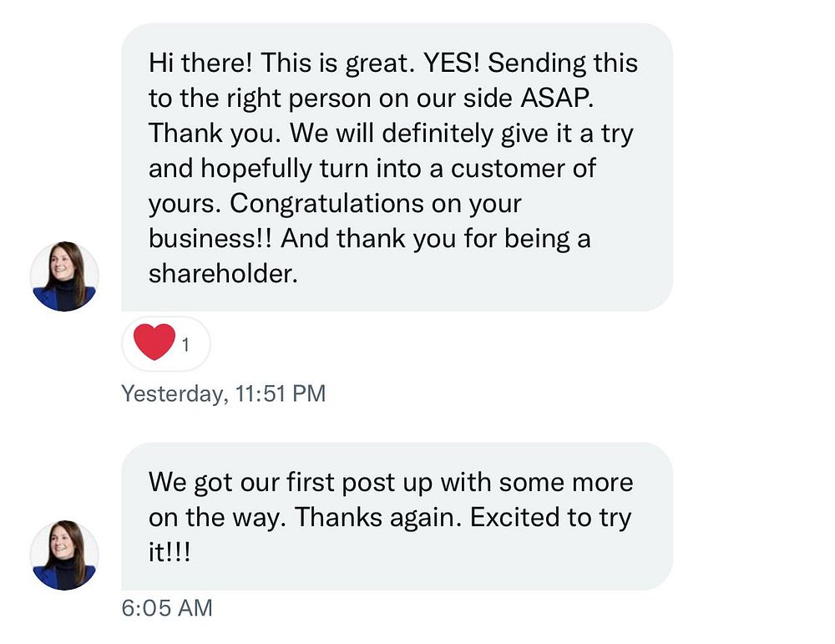The height and width of the screenshot is (644, 835).
Task: Click the red heart reaction icon
Action: (154, 342)
